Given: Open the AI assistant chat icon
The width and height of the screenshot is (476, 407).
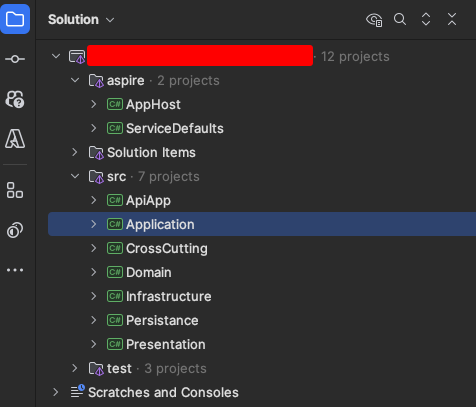Looking at the screenshot, I should (15, 99).
